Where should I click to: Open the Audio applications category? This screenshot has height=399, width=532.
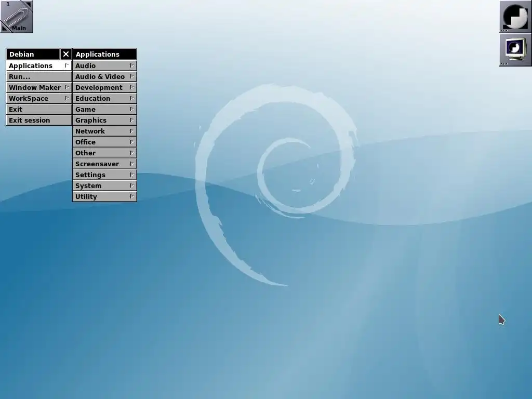(104, 65)
